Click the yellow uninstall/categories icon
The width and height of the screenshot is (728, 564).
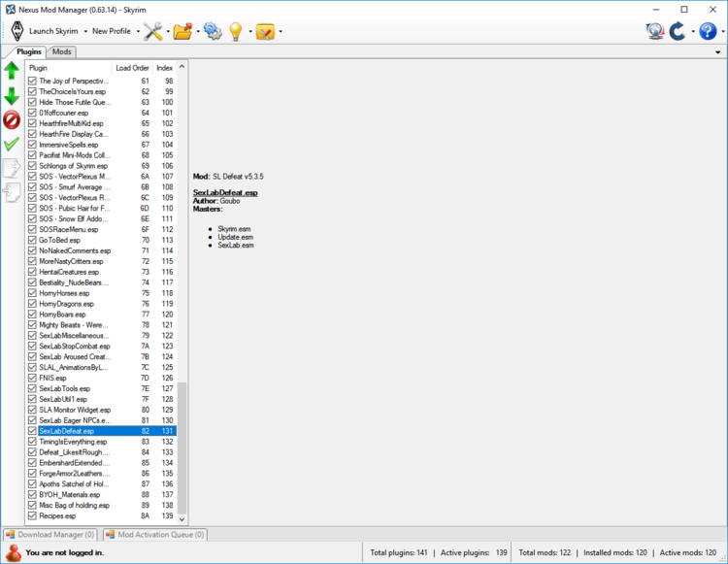(x=265, y=31)
